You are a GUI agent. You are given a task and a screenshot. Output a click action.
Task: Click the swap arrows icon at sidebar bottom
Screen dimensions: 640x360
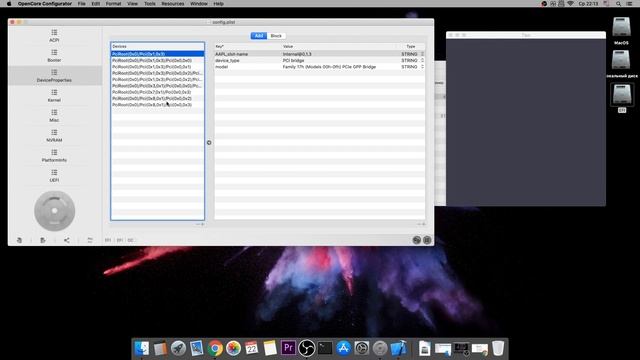(90, 240)
